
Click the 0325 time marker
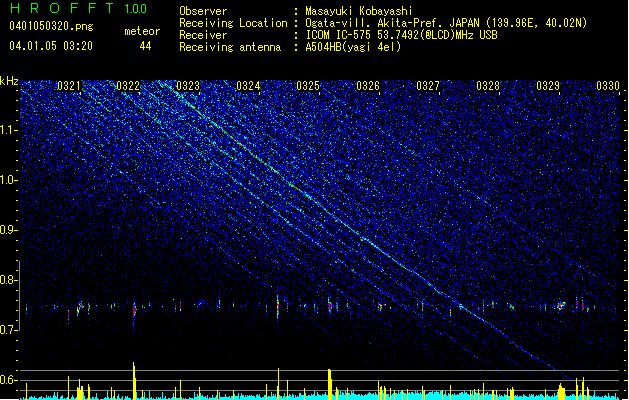pos(308,86)
